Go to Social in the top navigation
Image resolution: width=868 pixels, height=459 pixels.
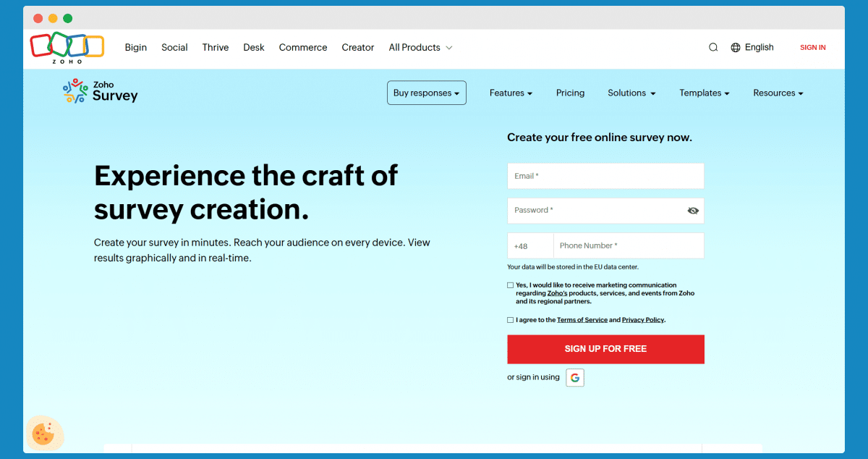click(x=174, y=48)
